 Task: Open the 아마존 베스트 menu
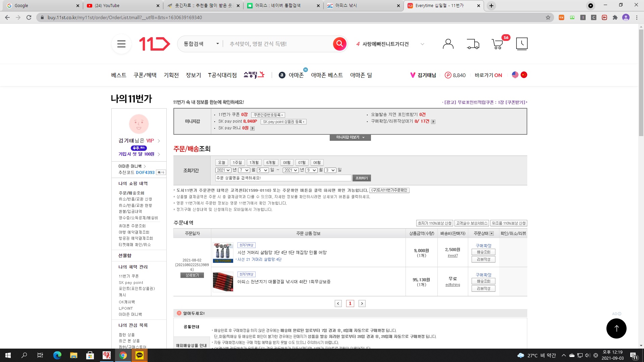[x=327, y=75]
